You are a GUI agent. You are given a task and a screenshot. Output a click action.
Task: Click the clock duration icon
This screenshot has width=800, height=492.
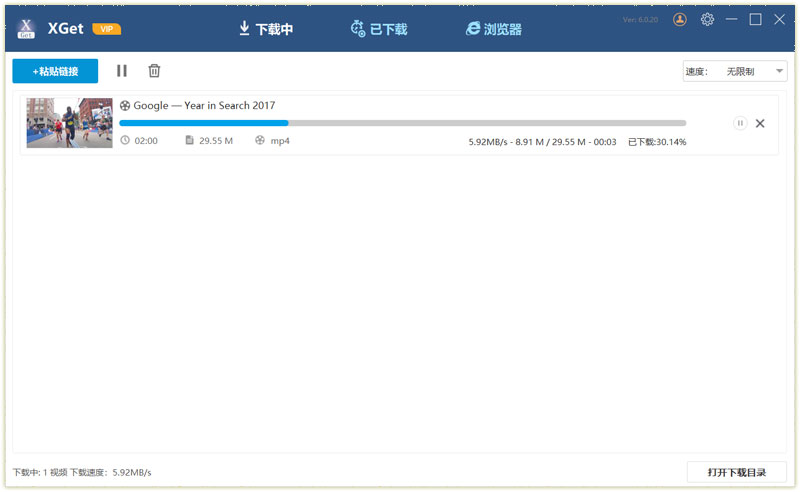[x=125, y=141]
